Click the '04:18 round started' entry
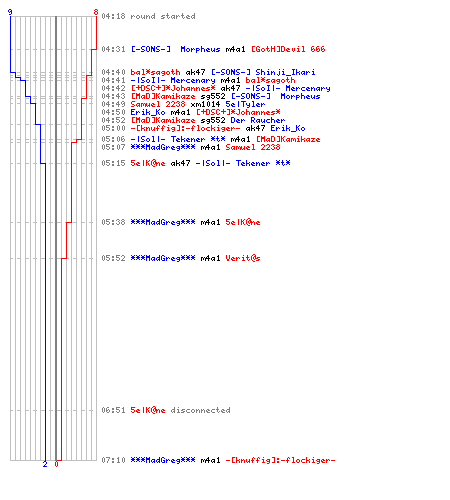The width and height of the screenshot is (450, 500). coord(148,16)
